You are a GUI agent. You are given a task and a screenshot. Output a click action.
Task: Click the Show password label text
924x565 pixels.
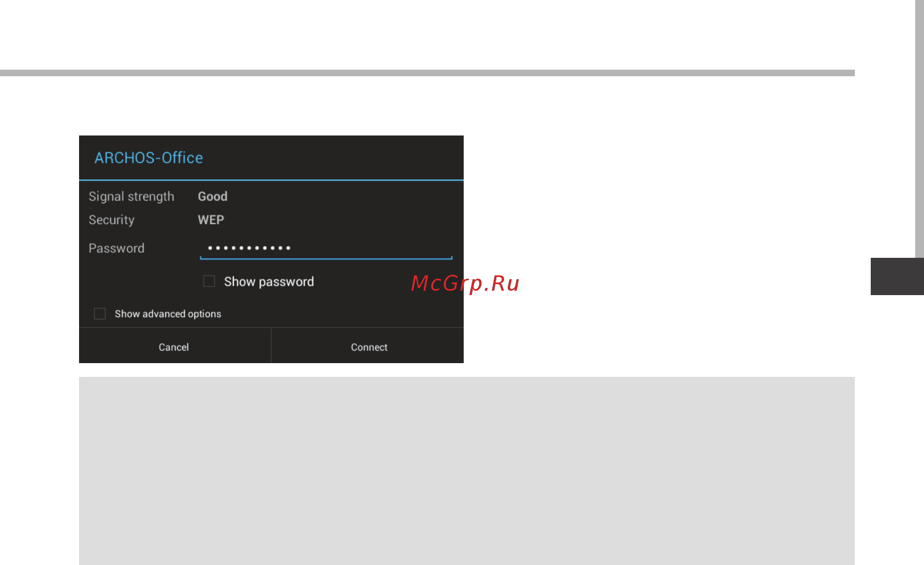tap(269, 282)
